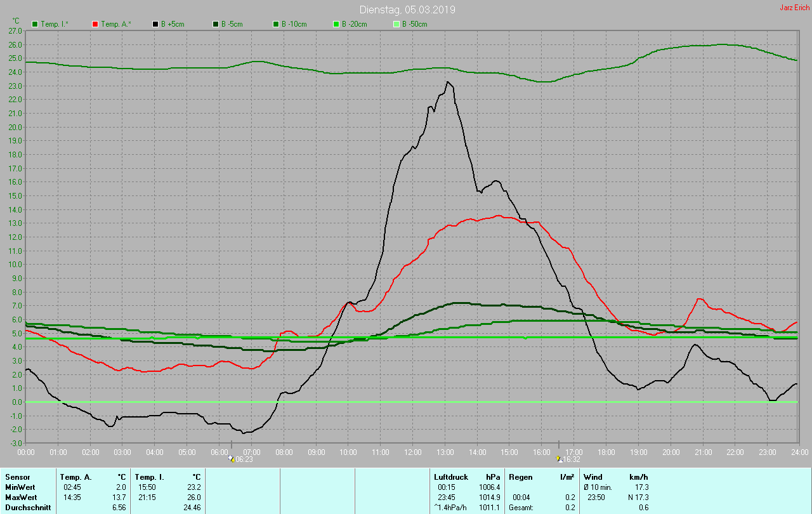Click the Temp. I. dark green legend swatch
The image size is (812, 514).
tap(35, 24)
